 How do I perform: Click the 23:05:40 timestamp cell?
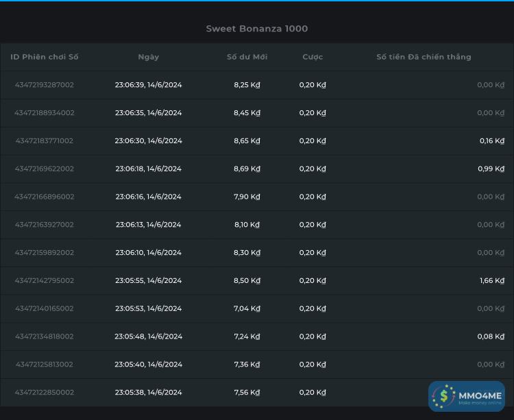pos(148,365)
